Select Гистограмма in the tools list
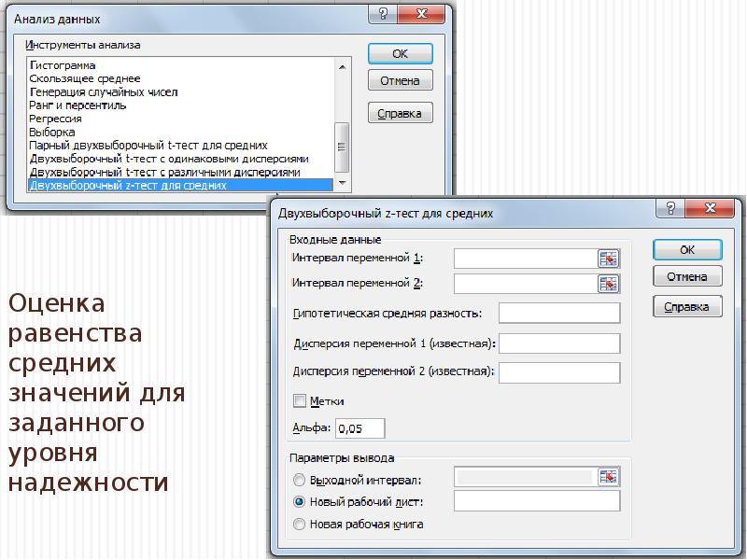Viewport: 747px width, 560px height. pyautogui.click(x=63, y=66)
